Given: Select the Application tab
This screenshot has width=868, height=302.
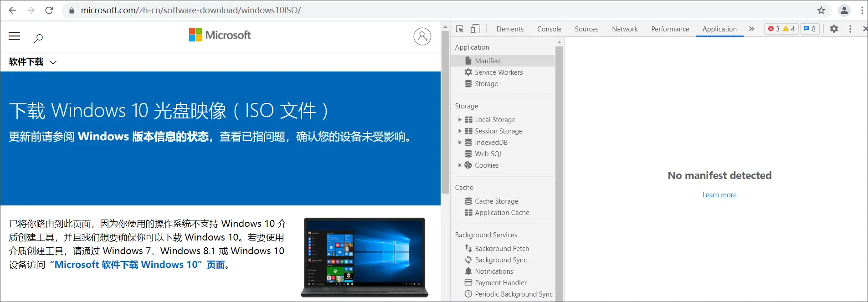Looking at the screenshot, I should coord(719,29).
